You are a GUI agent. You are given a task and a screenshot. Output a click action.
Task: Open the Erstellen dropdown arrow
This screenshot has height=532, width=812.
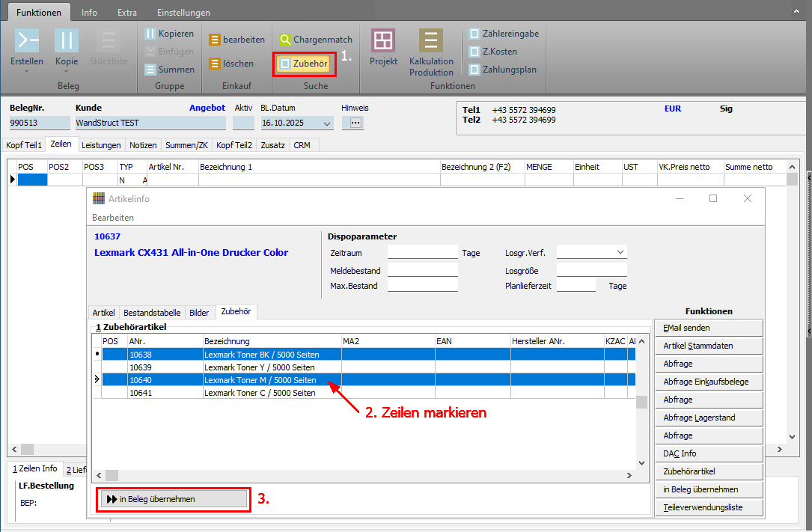(x=27, y=73)
